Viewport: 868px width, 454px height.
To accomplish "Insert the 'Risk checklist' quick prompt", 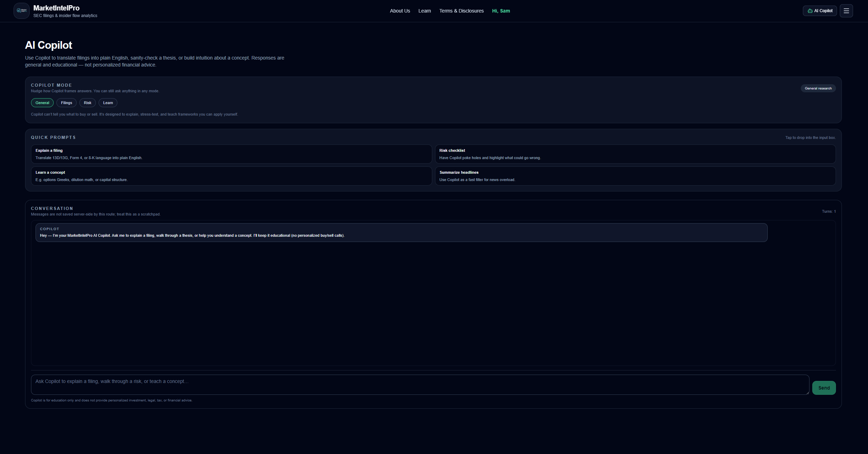I will [x=635, y=154].
